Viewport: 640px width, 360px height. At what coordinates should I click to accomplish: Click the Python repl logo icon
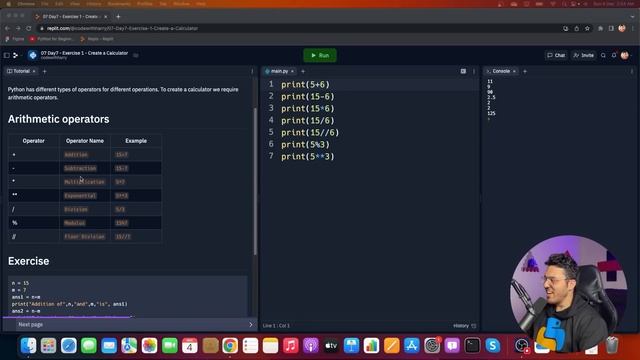[33, 55]
